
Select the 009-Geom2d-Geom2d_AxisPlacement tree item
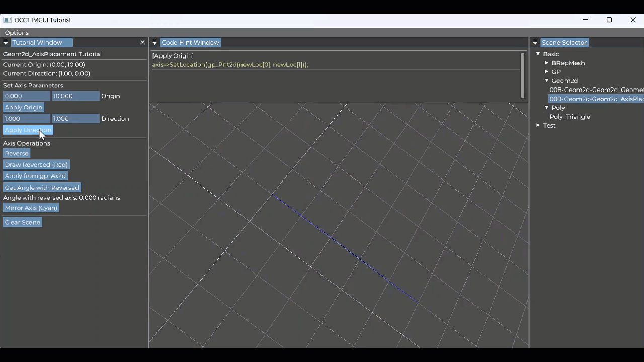596,99
